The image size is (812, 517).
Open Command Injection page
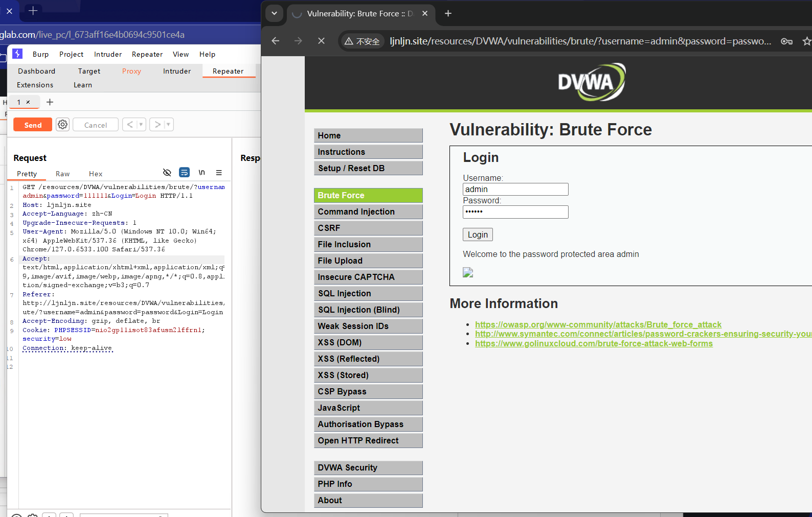click(368, 212)
